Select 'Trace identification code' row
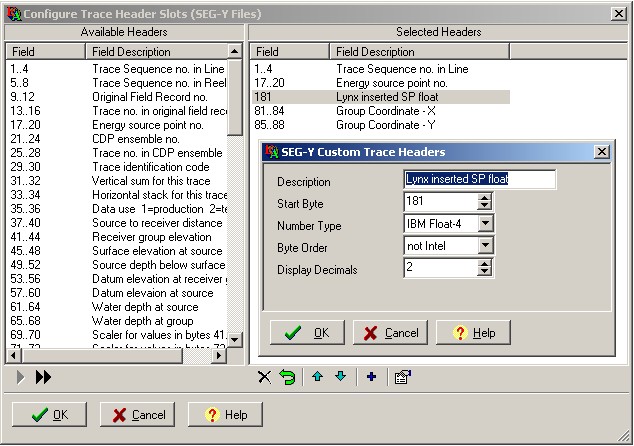Image resolution: width=634 pixels, height=446 pixels. [x=117, y=167]
